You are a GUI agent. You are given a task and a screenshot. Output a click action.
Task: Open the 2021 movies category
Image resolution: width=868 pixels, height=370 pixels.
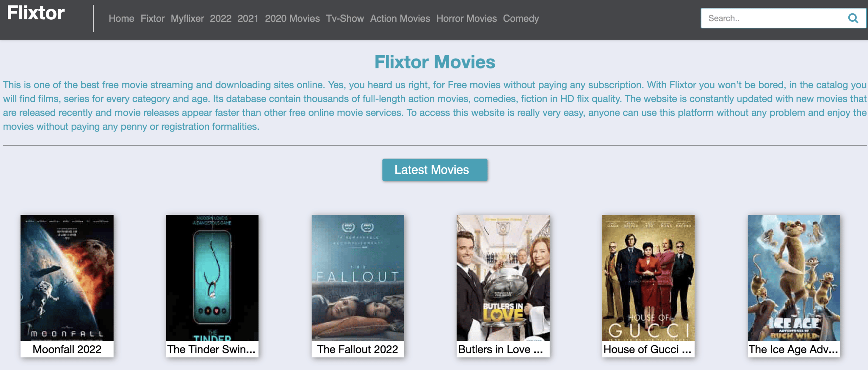click(248, 19)
